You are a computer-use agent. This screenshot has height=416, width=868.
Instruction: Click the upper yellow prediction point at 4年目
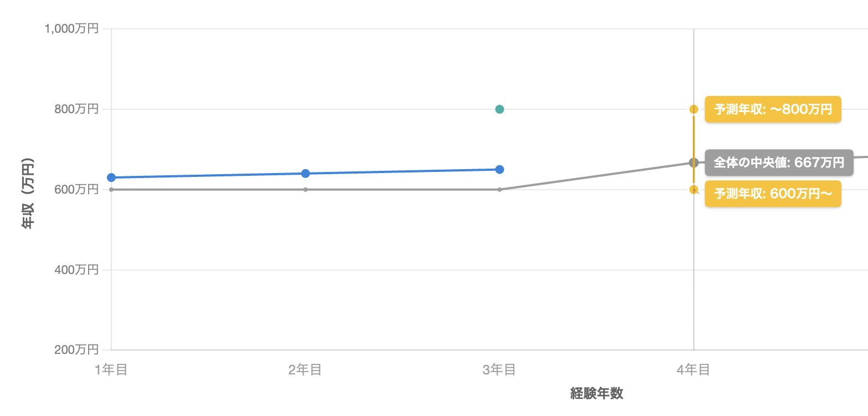coord(693,109)
